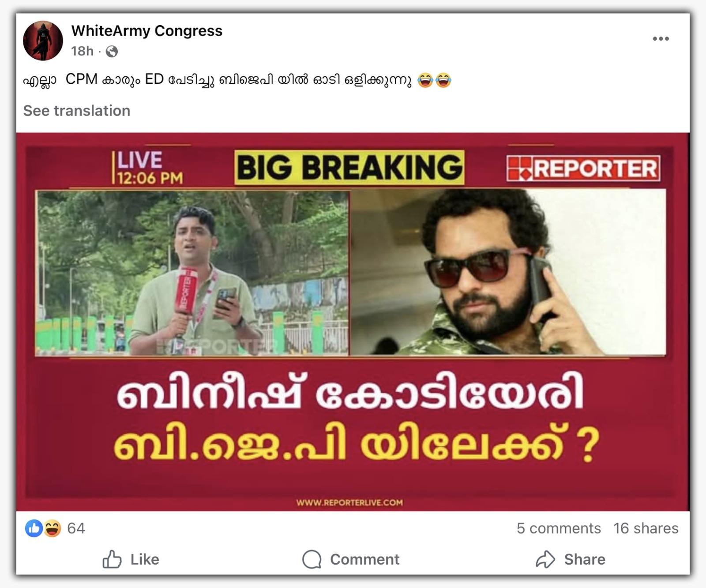This screenshot has height=588, width=706.
Task: Click the Comment button label
Action: pos(364,559)
